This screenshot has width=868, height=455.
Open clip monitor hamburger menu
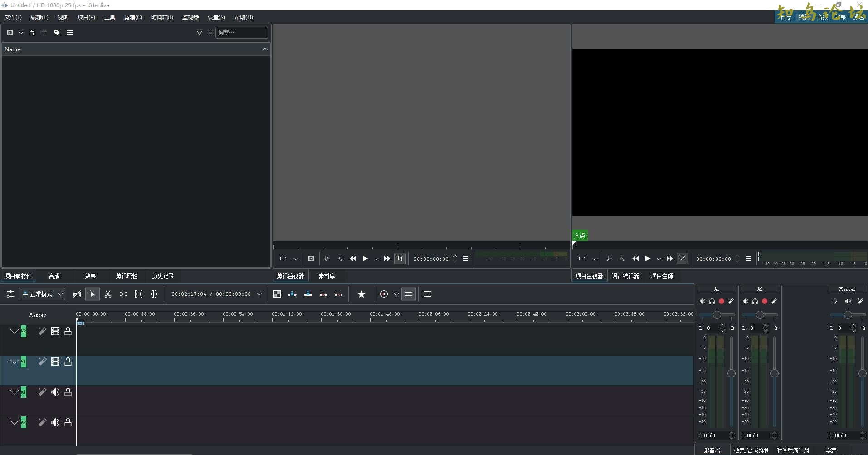point(466,259)
